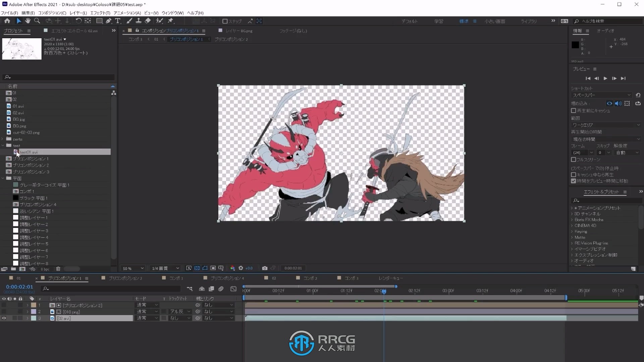Collapse the 平面 folder
This screenshot has height=362, width=644.
[x=3, y=178]
